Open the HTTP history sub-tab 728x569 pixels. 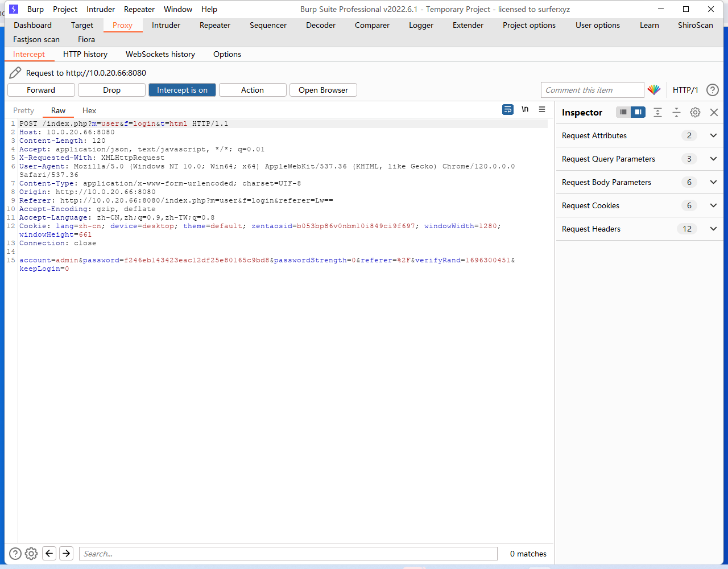tap(85, 54)
